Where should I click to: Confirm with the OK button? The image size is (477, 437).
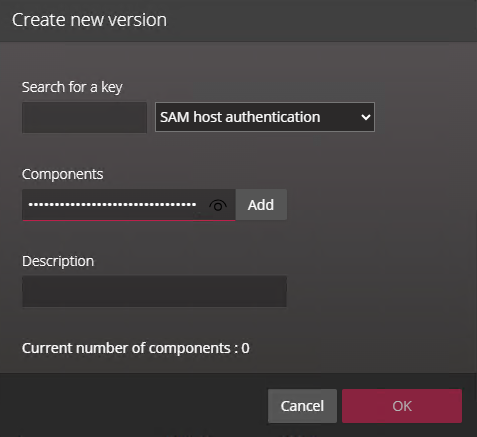coord(402,406)
